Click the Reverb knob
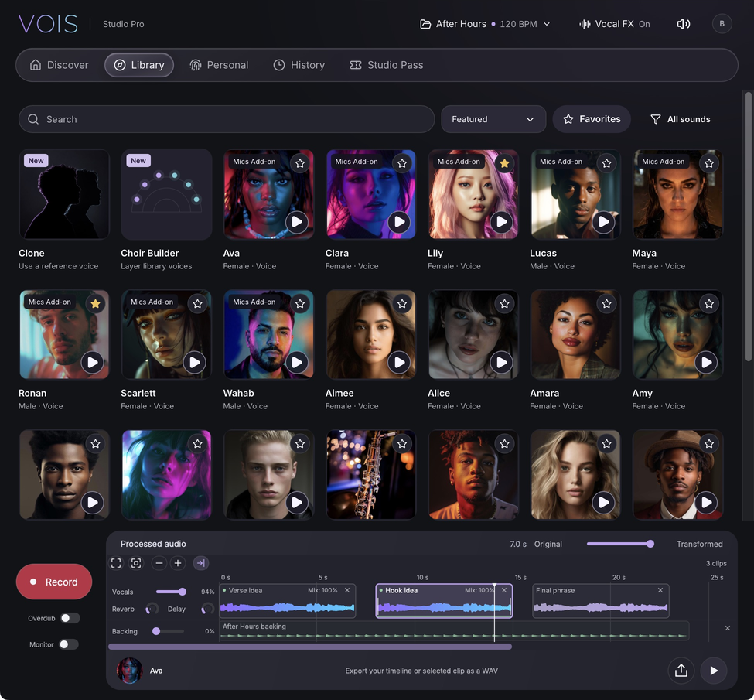Image resolution: width=754 pixels, height=700 pixels. (152, 609)
